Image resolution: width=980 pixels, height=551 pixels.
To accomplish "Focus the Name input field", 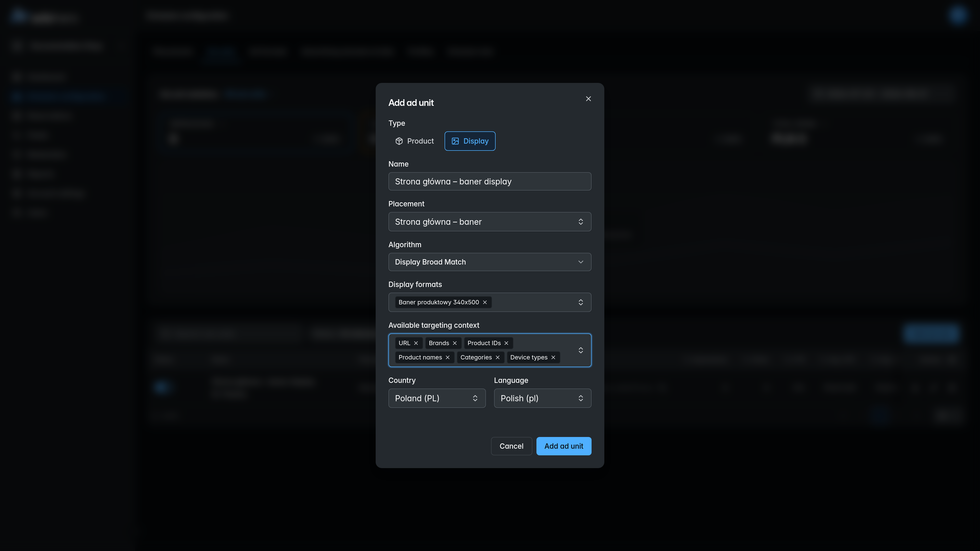I will (490, 181).
